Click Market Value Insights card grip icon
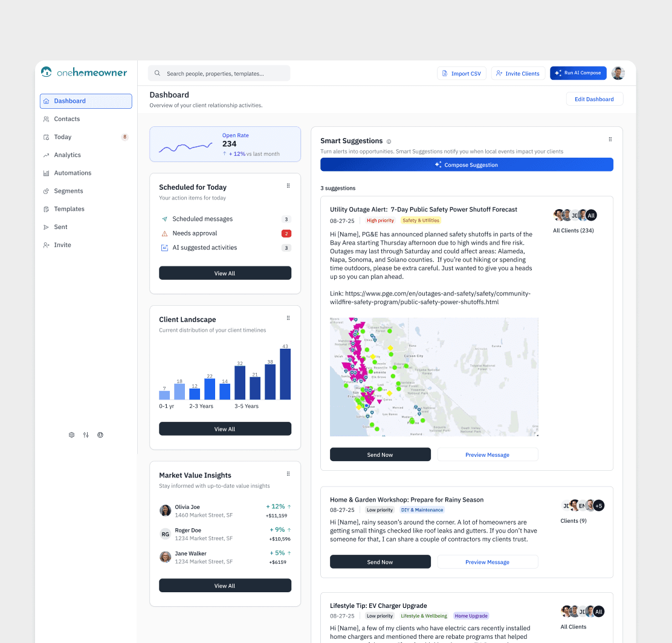Screen dimensions: 672x643 [288, 474]
